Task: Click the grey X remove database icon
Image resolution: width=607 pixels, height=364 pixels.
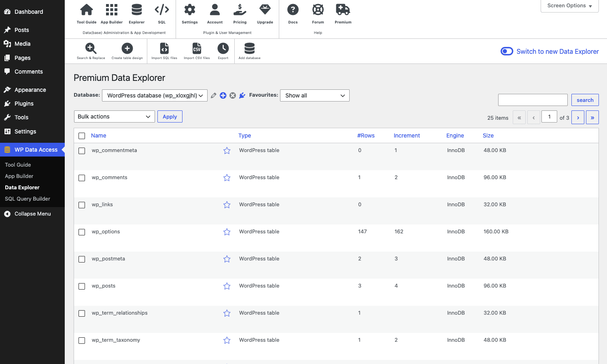Action: point(233,95)
